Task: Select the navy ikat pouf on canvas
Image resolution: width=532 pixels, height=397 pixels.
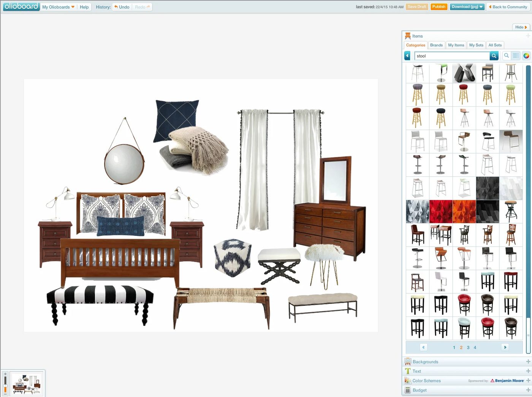Action: pyautogui.click(x=233, y=257)
